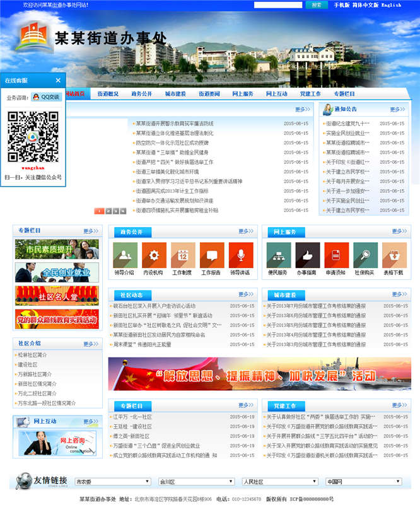420x505 pixels.
Task: Select the 领导讲话 microphone icon
Action: click(x=240, y=255)
